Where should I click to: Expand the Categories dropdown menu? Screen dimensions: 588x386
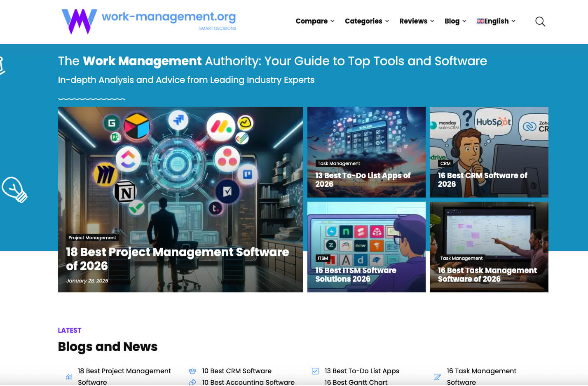click(x=366, y=21)
